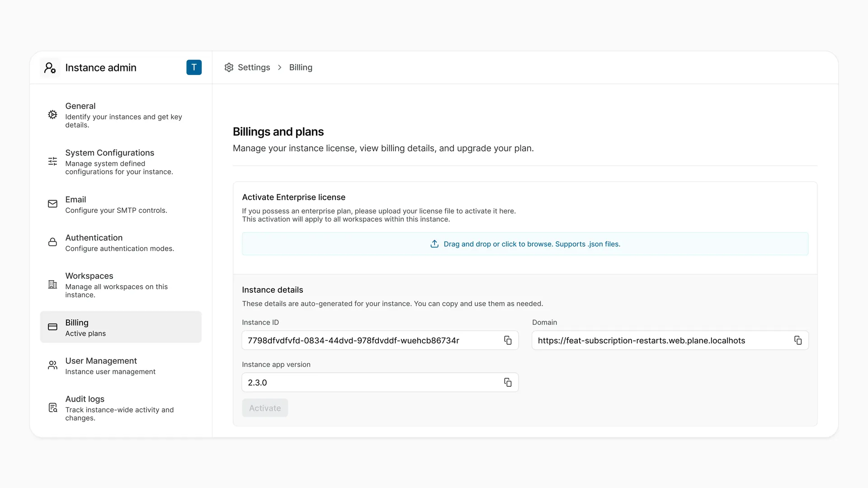The image size is (868, 488).
Task: Open Authentication settings page
Action: coord(121,243)
